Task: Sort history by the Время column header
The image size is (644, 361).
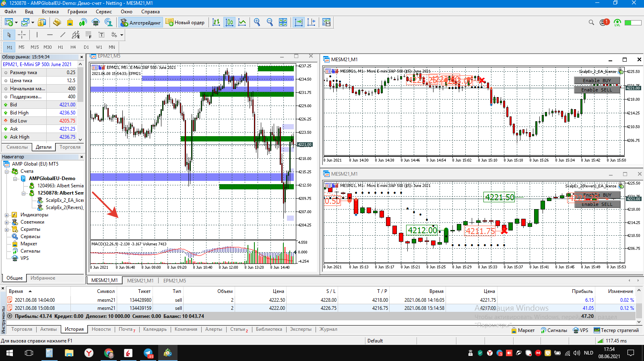Action: point(16,291)
